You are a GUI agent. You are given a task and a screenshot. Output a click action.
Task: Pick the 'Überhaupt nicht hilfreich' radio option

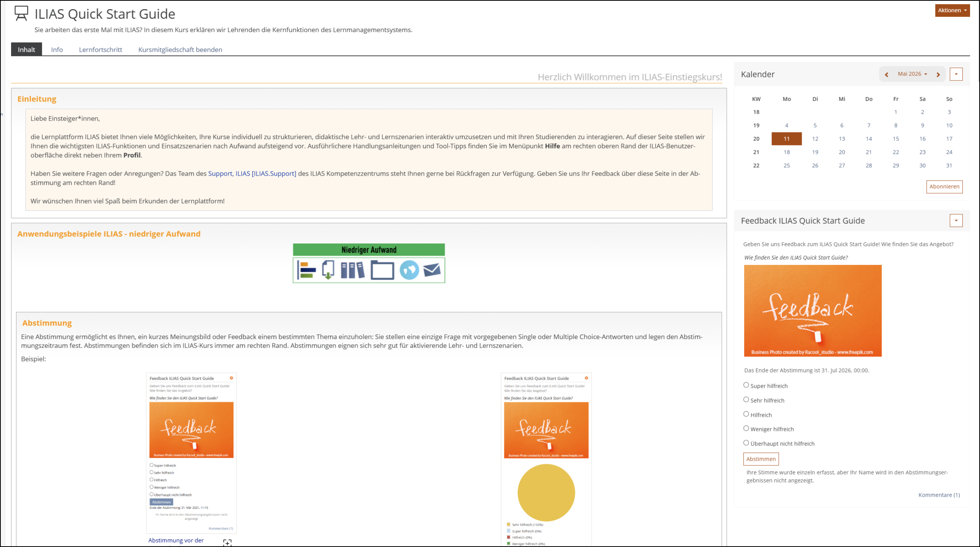[746, 443]
